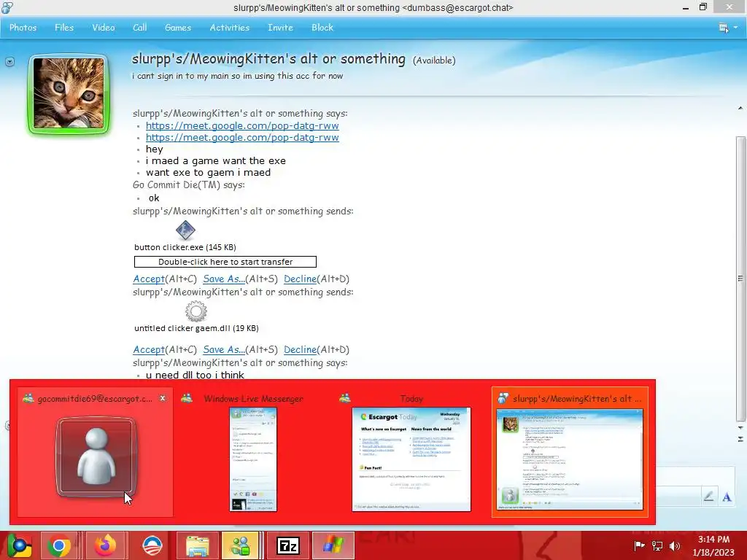Click the handwriting pen icon
This screenshot has width=747, height=560.
(708, 497)
